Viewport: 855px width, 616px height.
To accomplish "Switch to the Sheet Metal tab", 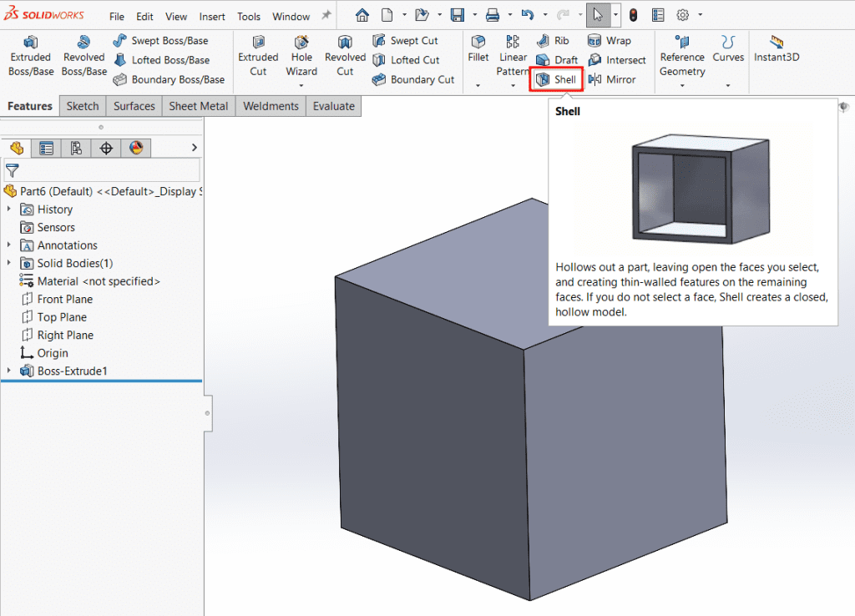I will pos(199,106).
